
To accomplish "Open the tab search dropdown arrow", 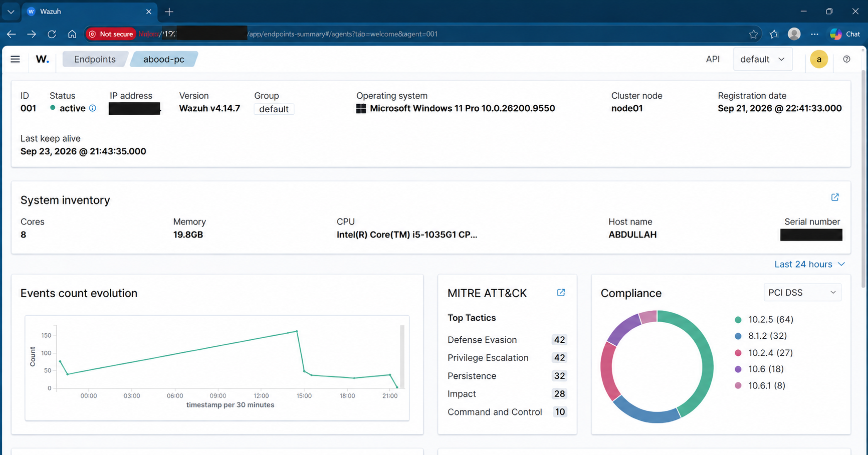I will point(11,12).
